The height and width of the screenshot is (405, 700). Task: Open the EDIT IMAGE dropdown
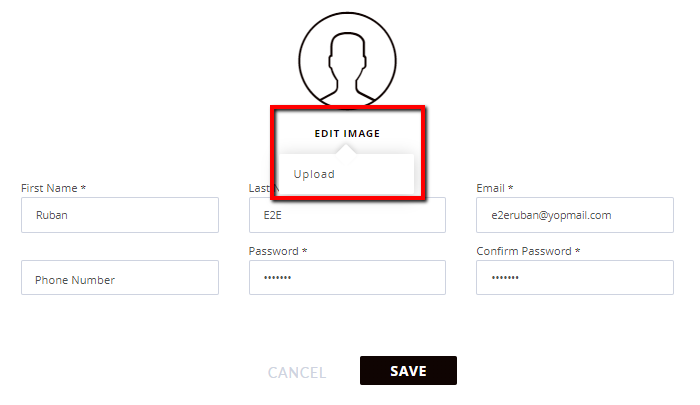(x=347, y=134)
